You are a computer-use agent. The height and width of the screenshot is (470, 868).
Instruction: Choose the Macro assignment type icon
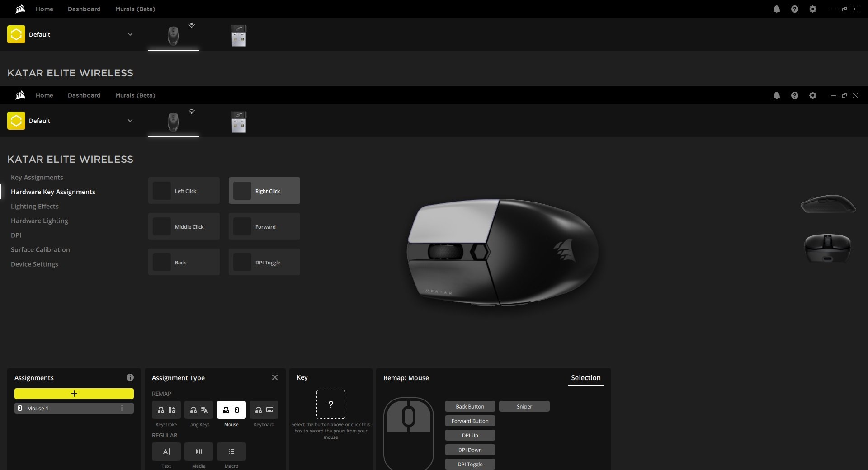click(x=231, y=451)
